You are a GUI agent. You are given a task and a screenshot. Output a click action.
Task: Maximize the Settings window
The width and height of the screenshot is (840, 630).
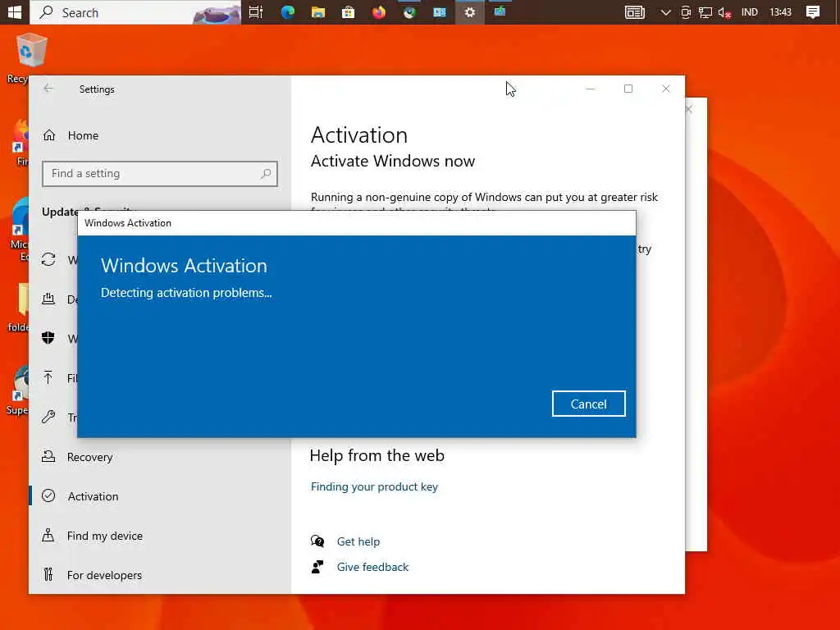[628, 89]
